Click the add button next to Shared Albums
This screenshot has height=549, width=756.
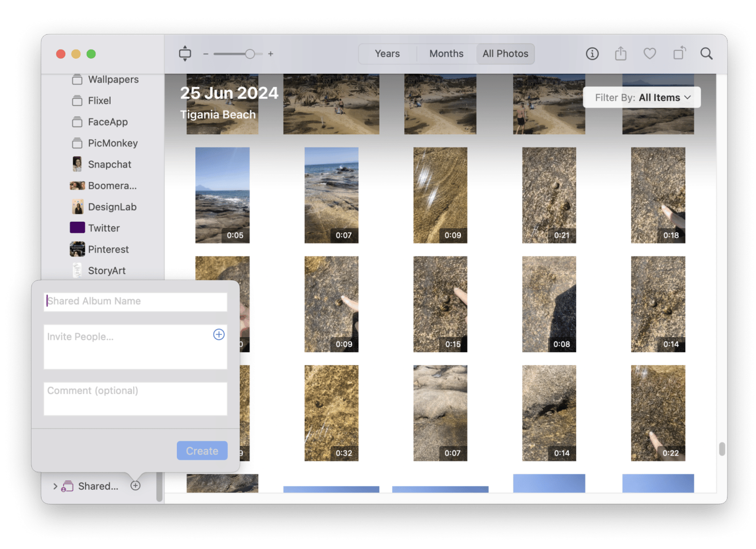[136, 485]
